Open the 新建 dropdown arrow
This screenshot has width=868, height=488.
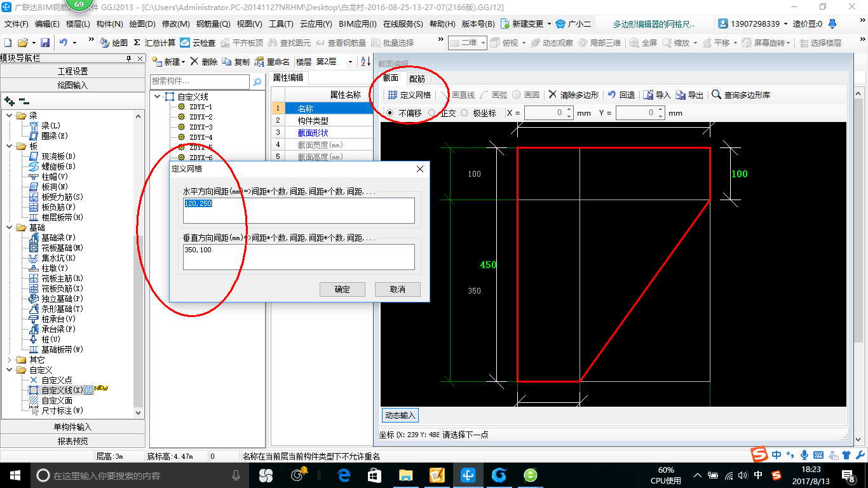(183, 62)
